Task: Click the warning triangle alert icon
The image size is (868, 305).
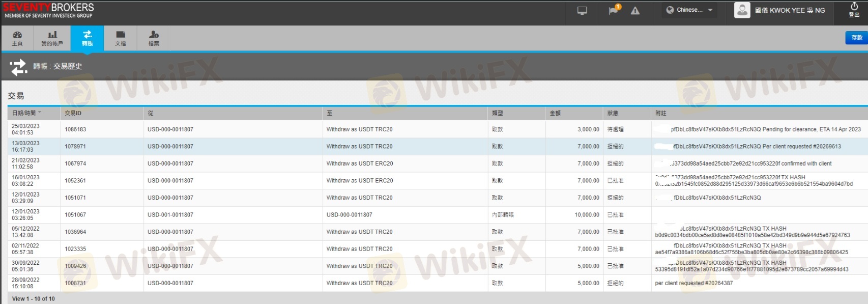Action: point(635,11)
